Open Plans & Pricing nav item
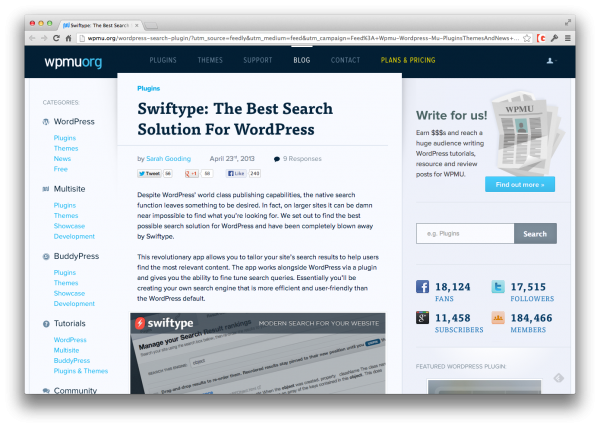Image resolution: width=600 pixels, height=428 pixels. [408, 60]
